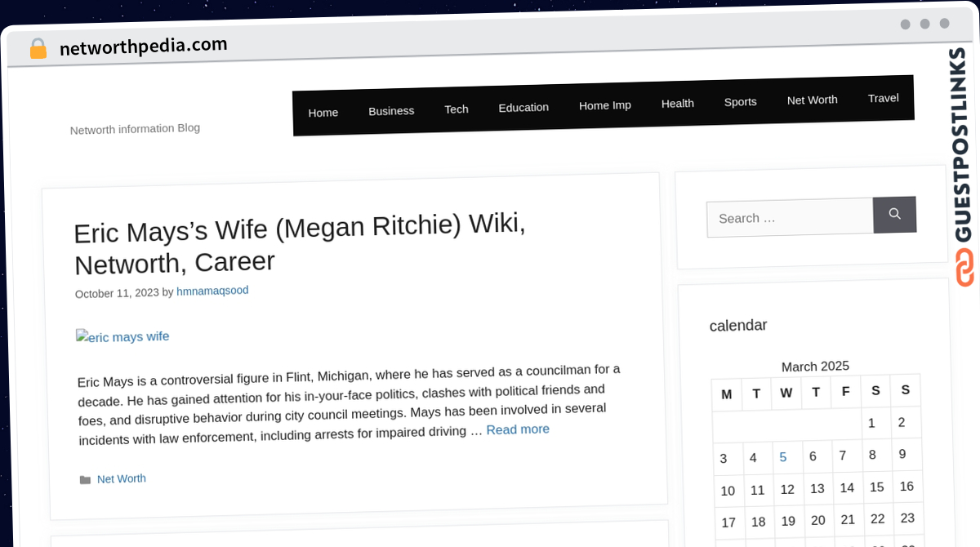This screenshot has width=980, height=547.
Task: Open the Education menu item
Action: [x=523, y=107]
